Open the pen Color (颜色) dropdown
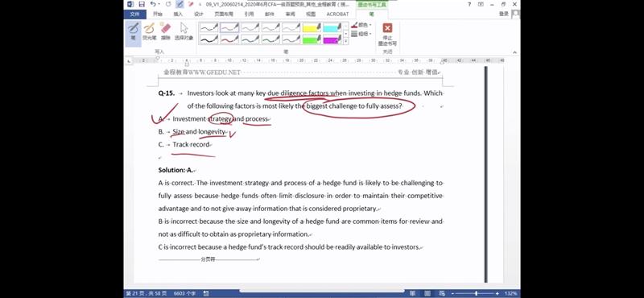 (361, 25)
